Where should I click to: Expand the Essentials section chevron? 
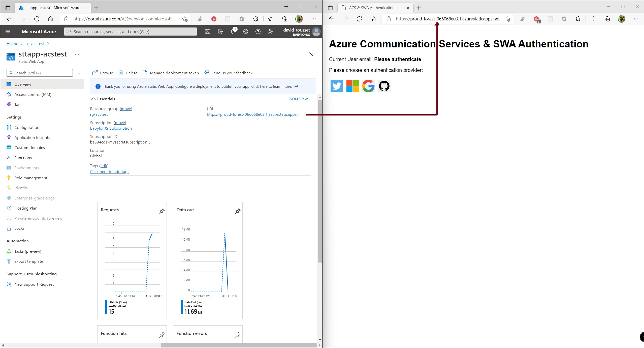pos(93,99)
